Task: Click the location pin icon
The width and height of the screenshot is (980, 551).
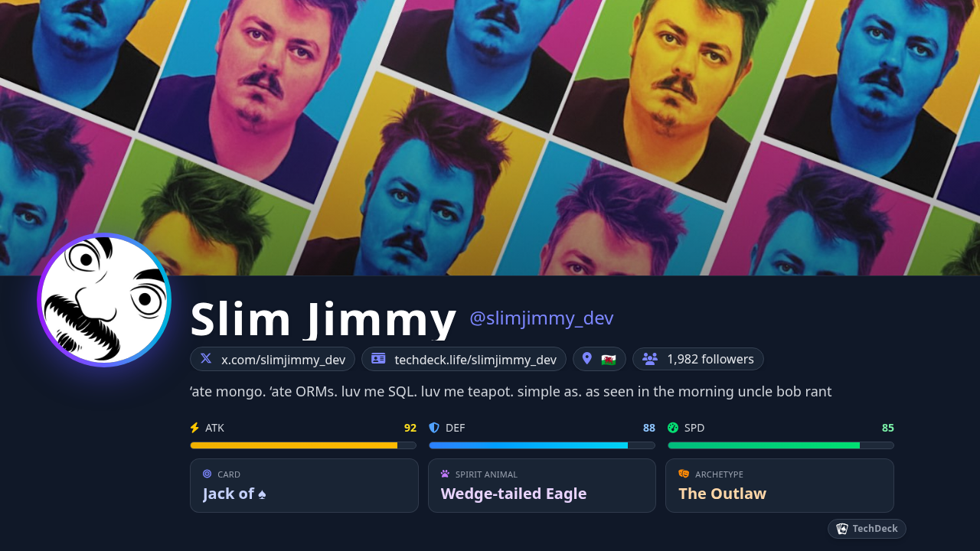Action: (x=587, y=358)
